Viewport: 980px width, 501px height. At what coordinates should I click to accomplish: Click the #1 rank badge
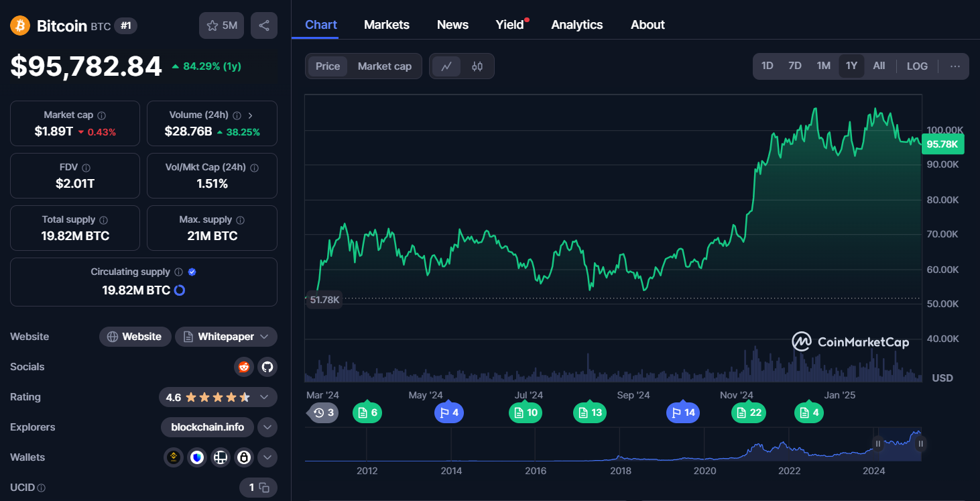[126, 25]
